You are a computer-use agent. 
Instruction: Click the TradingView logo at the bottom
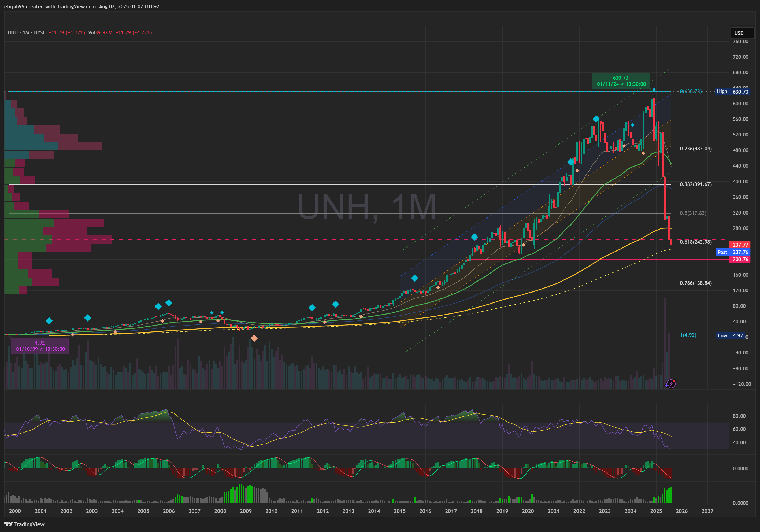pyautogui.click(x=24, y=524)
